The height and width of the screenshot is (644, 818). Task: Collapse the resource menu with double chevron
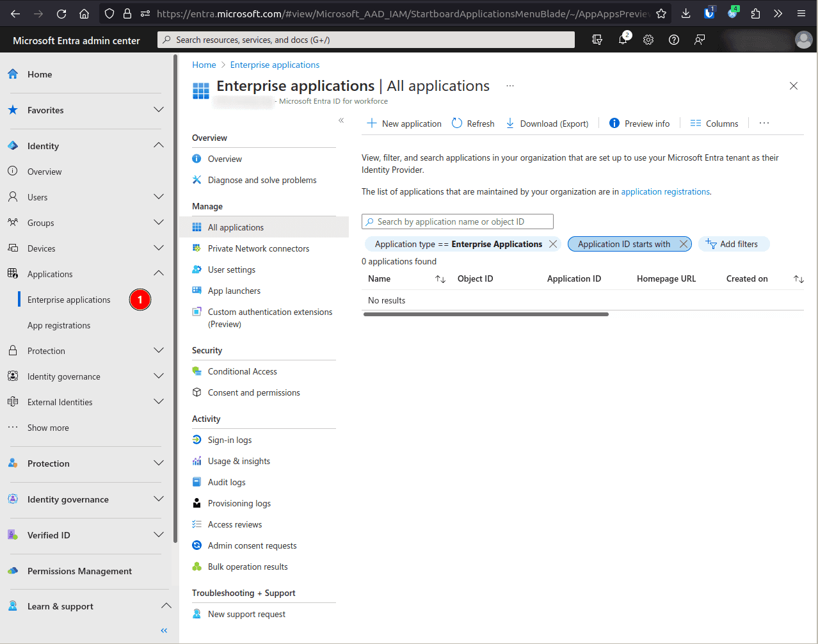(x=341, y=120)
